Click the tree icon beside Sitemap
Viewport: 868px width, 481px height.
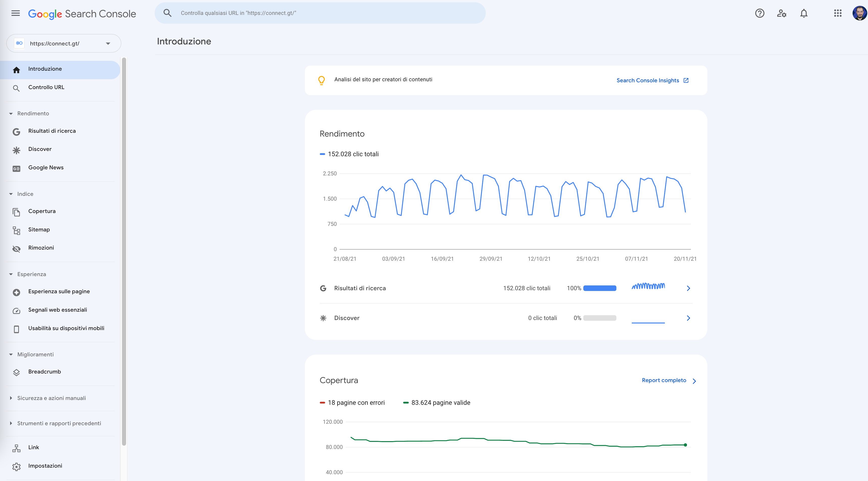pyautogui.click(x=16, y=231)
